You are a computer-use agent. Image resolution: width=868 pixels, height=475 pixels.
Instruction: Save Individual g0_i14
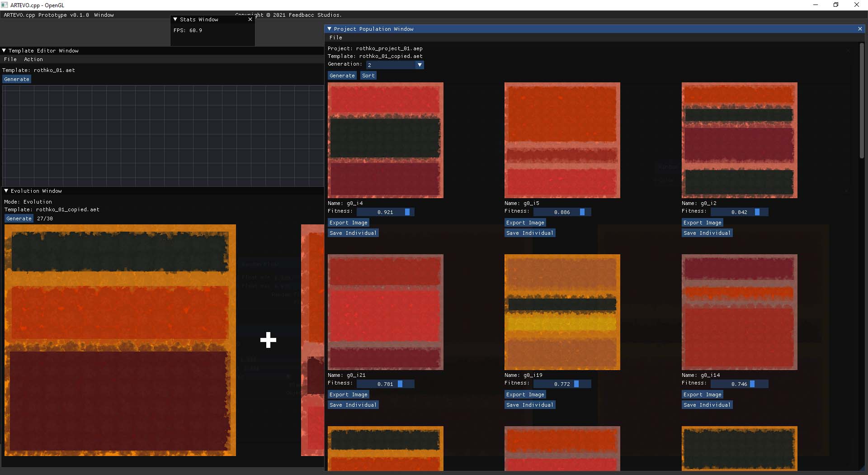click(707, 405)
